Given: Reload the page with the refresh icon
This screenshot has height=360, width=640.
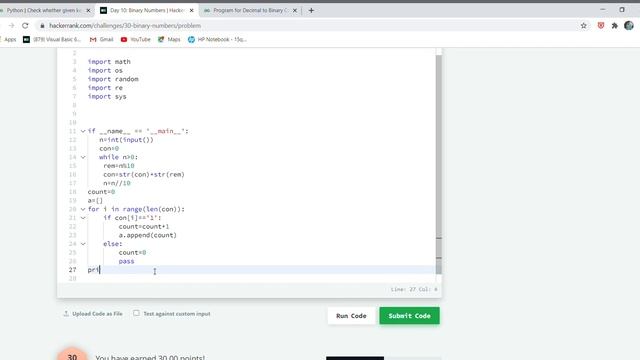Looking at the screenshot, I should click(x=25, y=26).
